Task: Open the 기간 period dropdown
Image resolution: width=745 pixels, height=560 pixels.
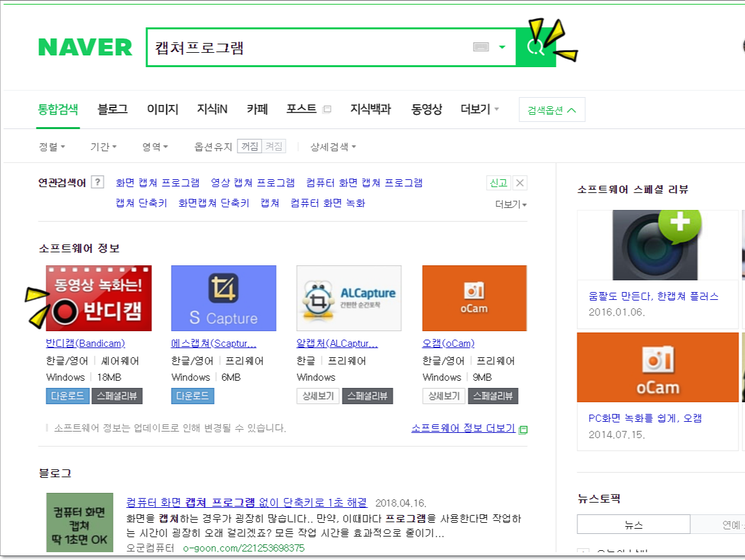Action: (x=104, y=147)
